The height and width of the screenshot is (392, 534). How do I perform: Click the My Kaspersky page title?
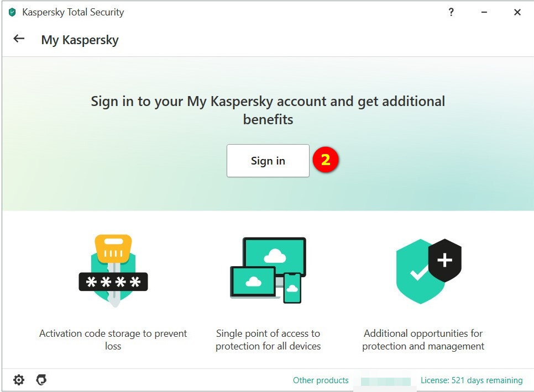80,40
